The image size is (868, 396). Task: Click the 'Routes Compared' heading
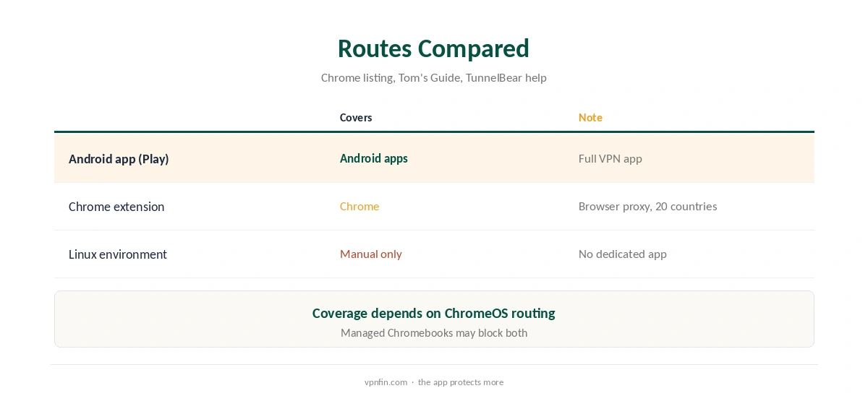click(x=433, y=48)
